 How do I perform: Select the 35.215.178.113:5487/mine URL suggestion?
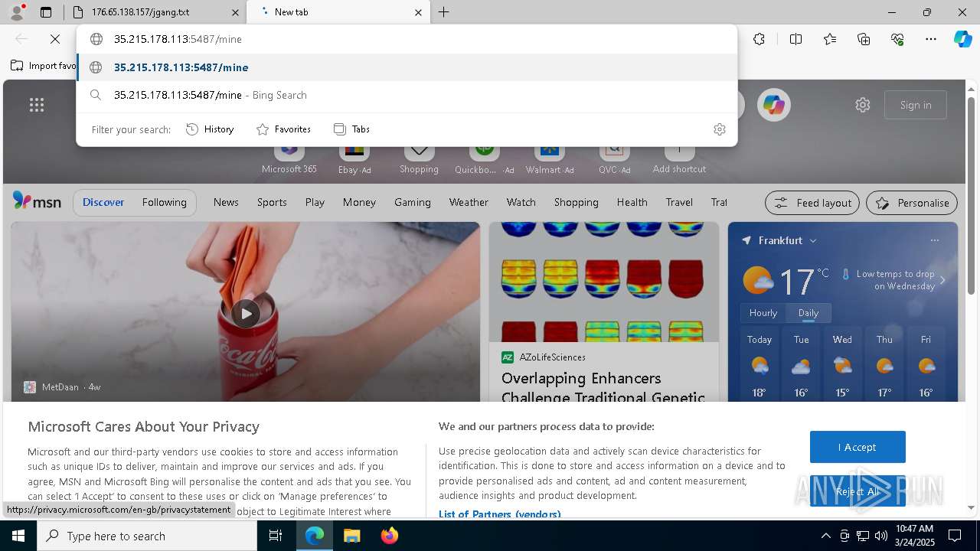coord(407,67)
